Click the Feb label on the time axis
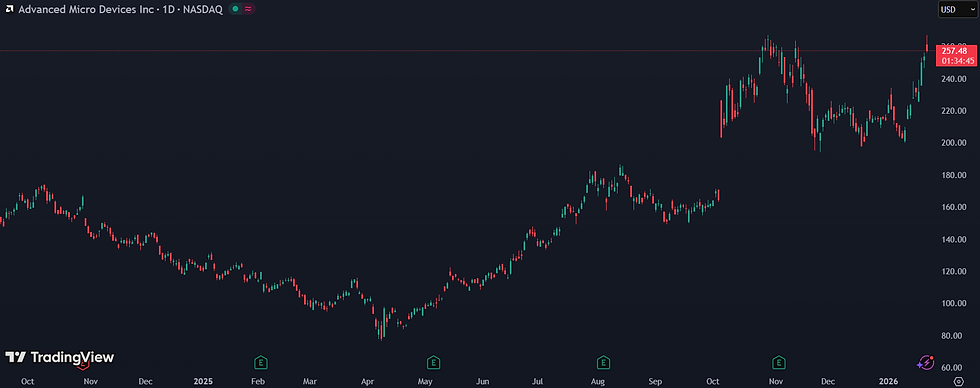The height and width of the screenshot is (388, 980). (x=258, y=381)
